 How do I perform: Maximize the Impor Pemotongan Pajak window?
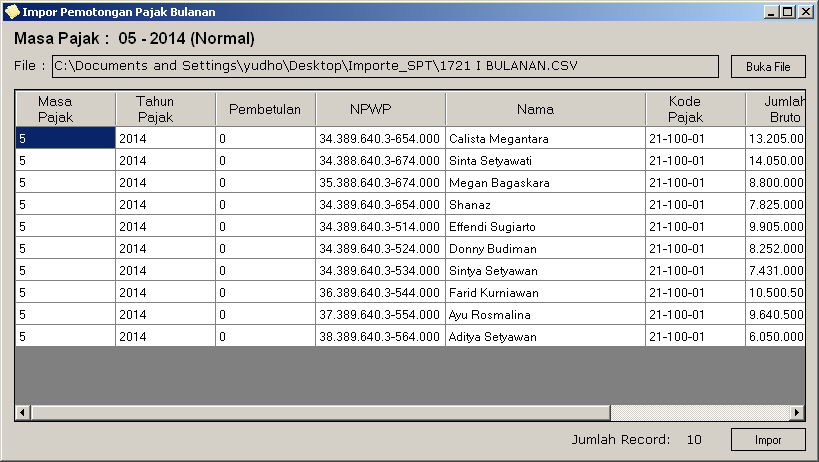click(788, 11)
